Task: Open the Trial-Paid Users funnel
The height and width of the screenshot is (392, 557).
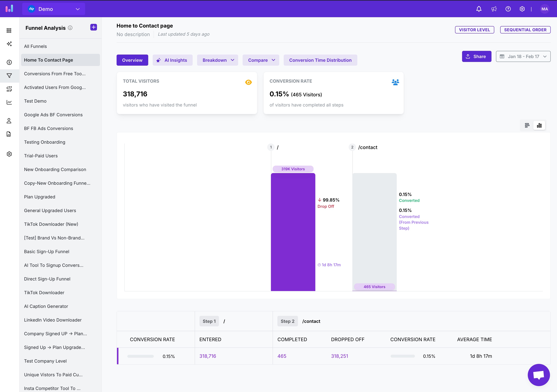Action: [x=41, y=156]
